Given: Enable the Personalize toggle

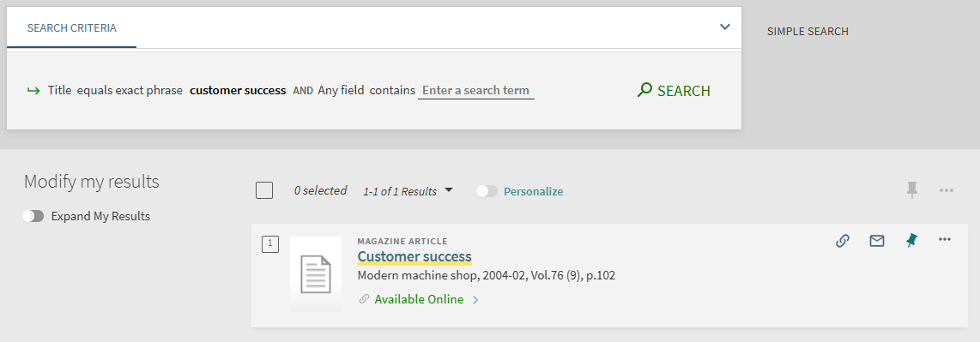Looking at the screenshot, I should [x=487, y=191].
